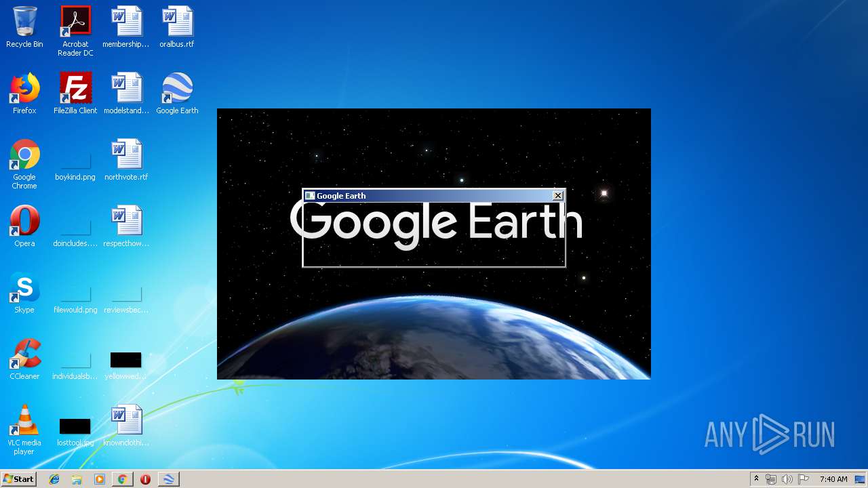868x488 pixels.
Task: Open Opera from the taskbar
Action: pyautogui.click(x=145, y=479)
